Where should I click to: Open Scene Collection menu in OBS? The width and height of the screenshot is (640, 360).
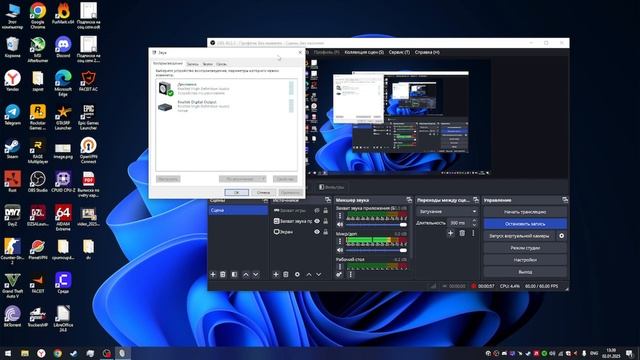click(364, 52)
